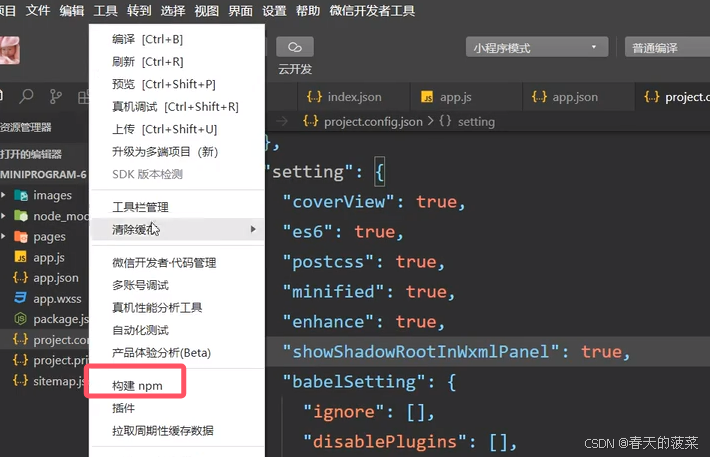Image resolution: width=710 pixels, height=457 pixels.
Task: Expand the pages folder arrow
Action: click(4, 236)
